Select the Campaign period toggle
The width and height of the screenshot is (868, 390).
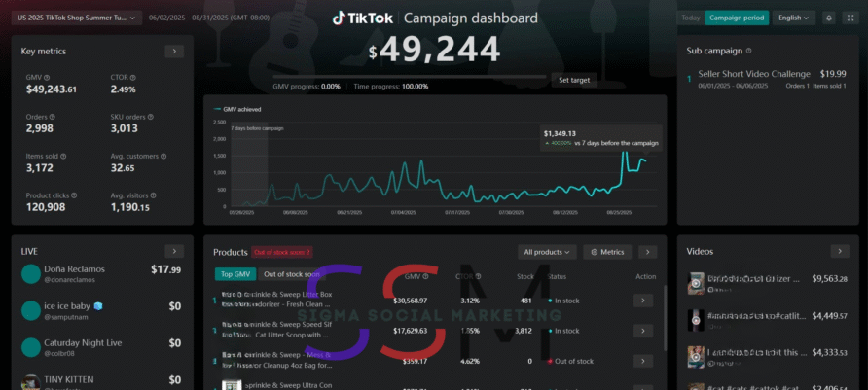point(737,18)
